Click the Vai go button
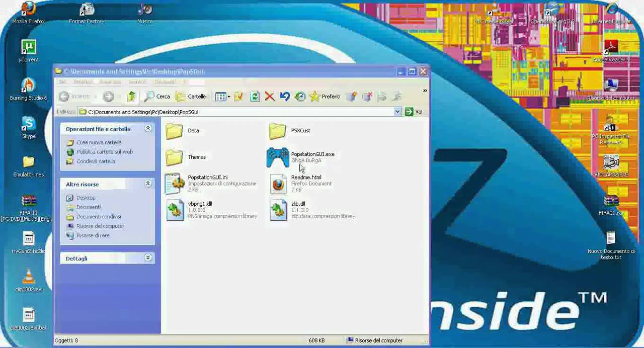Screen dimensions: 644x348 [x=414, y=112]
